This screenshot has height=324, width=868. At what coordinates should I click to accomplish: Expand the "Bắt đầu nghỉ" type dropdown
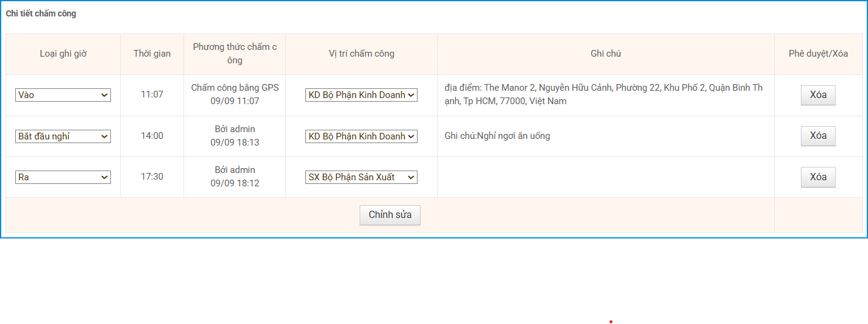[63, 136]
